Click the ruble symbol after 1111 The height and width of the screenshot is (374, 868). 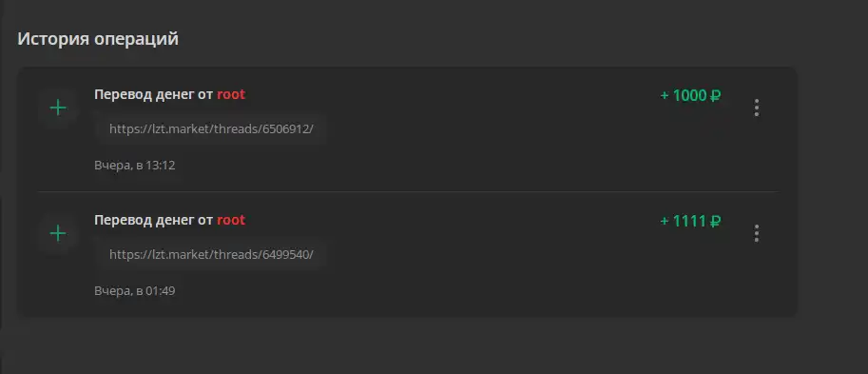point(715,221)
